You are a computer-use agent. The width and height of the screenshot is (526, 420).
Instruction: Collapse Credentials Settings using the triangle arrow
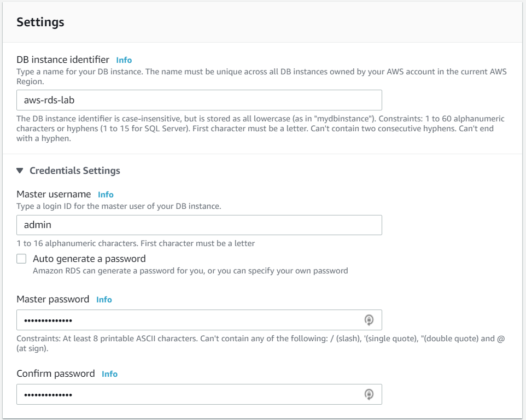pos(20,171)
